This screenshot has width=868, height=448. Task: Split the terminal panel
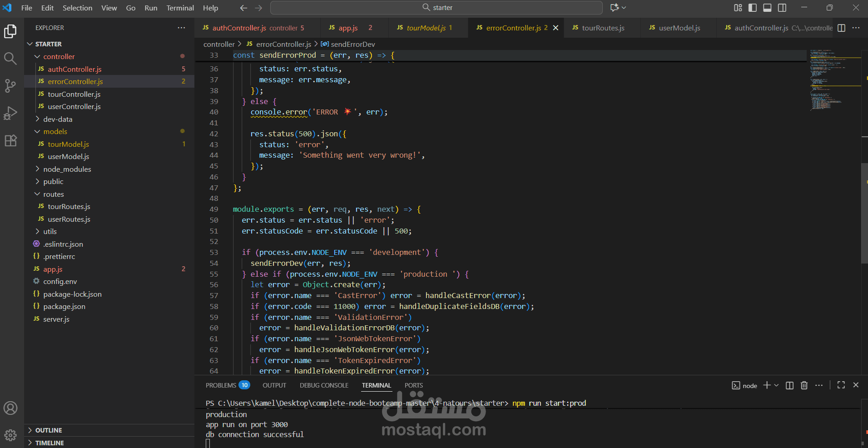coord(790,385)
